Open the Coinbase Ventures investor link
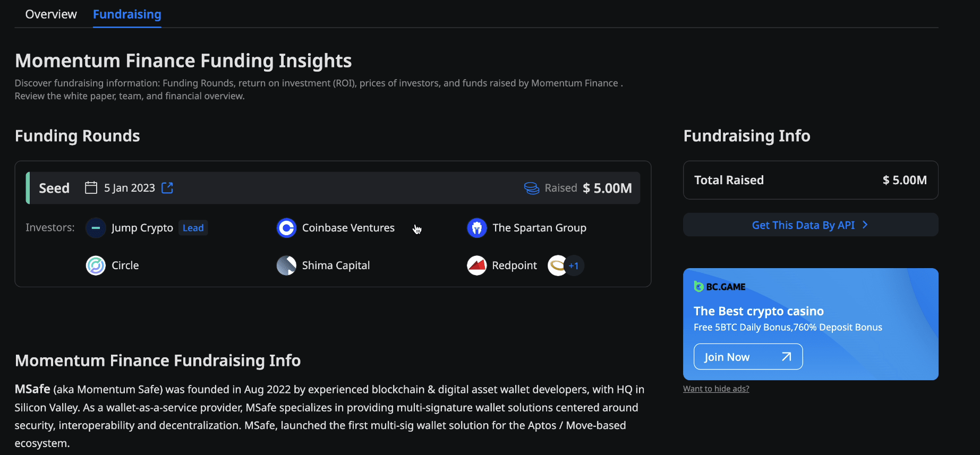This screenshot has height=455, width=980. click(348, 228)
